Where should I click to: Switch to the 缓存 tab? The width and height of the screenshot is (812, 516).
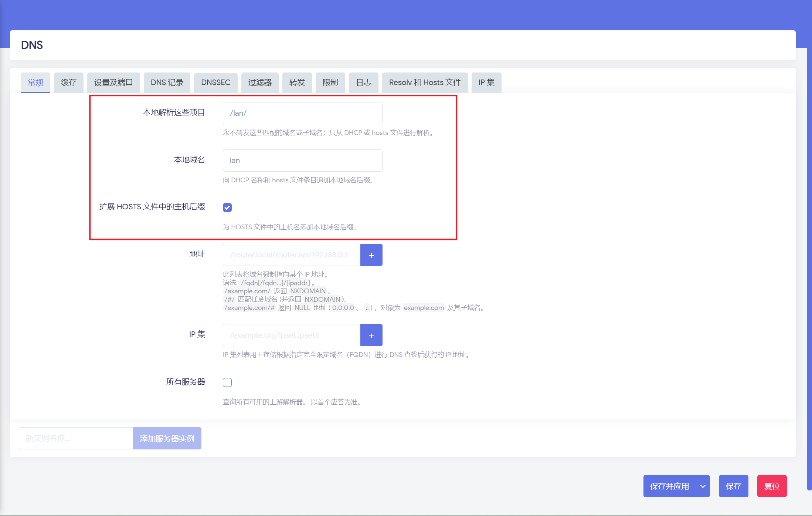click(69, 82)
